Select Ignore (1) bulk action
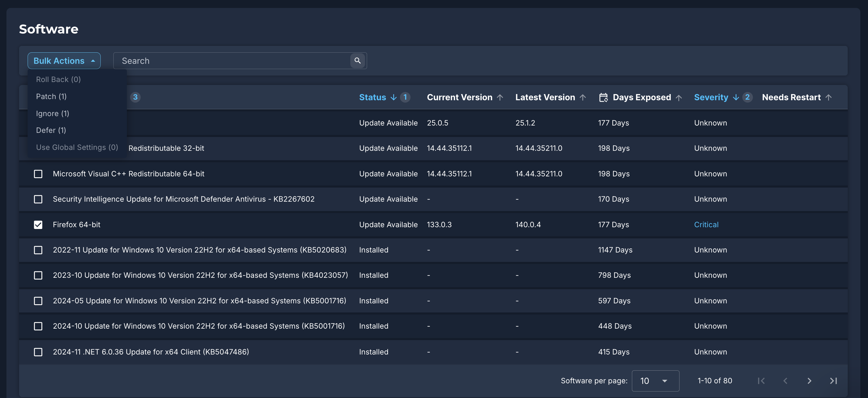868x398 pixels. (x=53, y=113)
